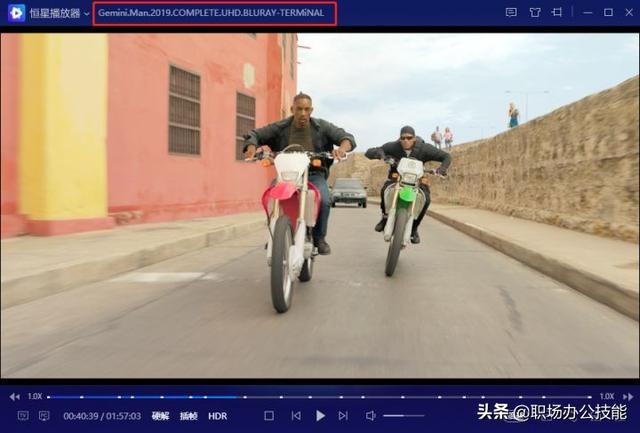Click the right 1.0X speed label
This screenshot has width=640, height=433.
(607, 396)
